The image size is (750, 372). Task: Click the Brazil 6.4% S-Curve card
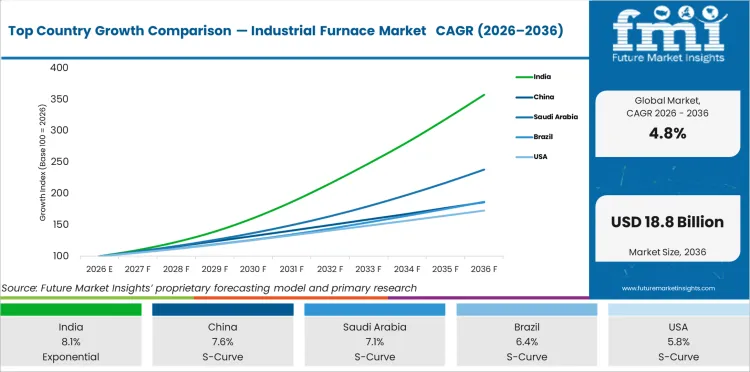(x=527, y=341)
